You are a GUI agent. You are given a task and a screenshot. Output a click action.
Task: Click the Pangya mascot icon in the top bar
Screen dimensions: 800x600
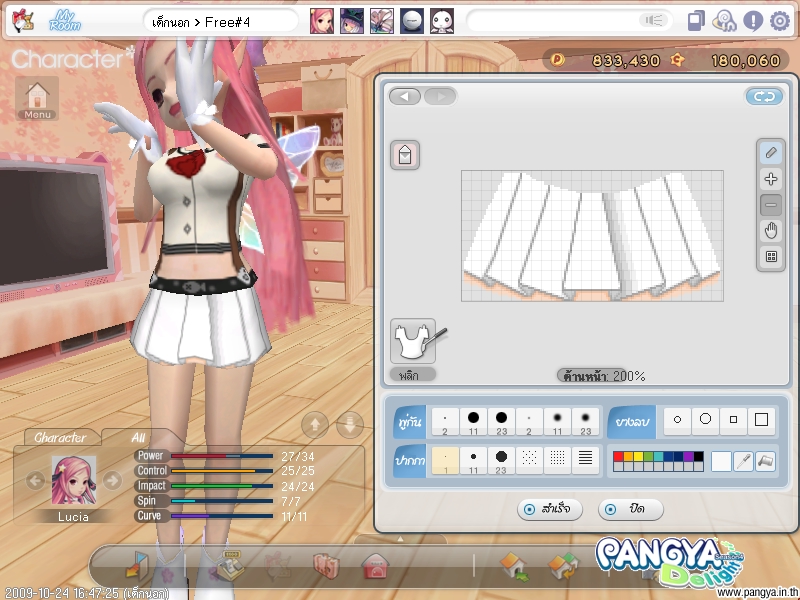23,21
